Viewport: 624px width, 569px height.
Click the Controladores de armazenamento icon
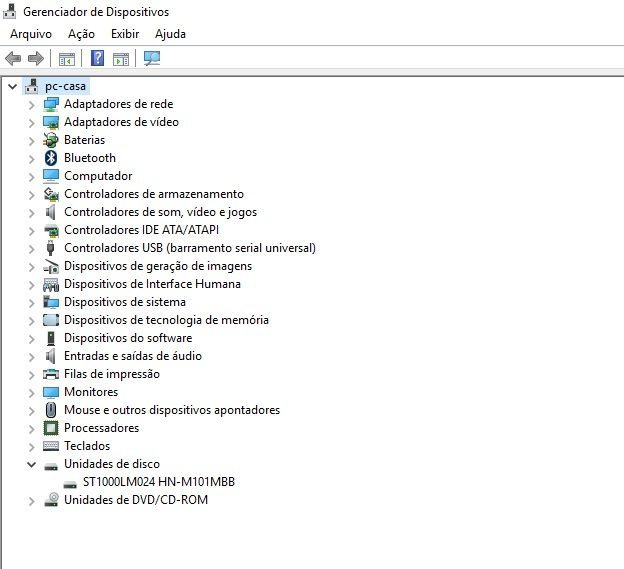[x=51, y=194]
